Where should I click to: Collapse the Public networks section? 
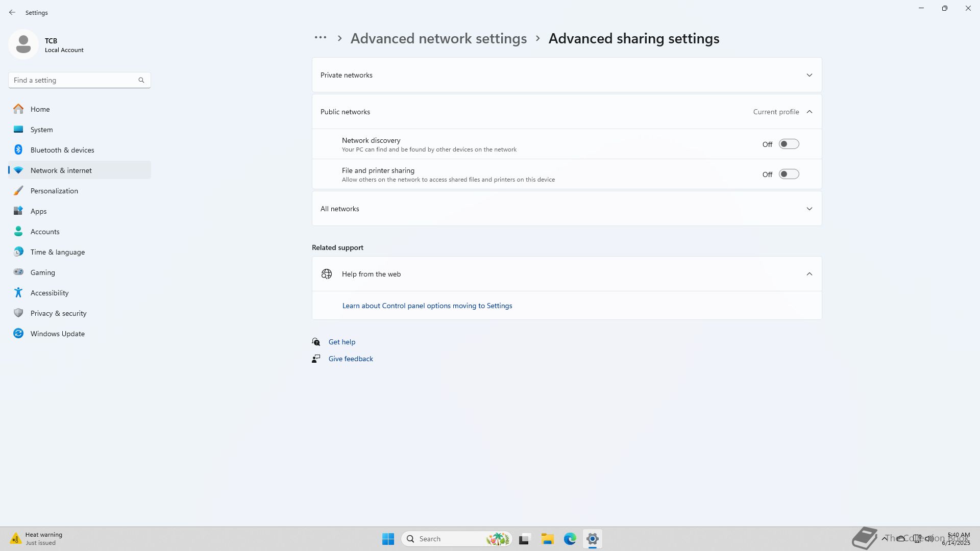click(809, 112)
